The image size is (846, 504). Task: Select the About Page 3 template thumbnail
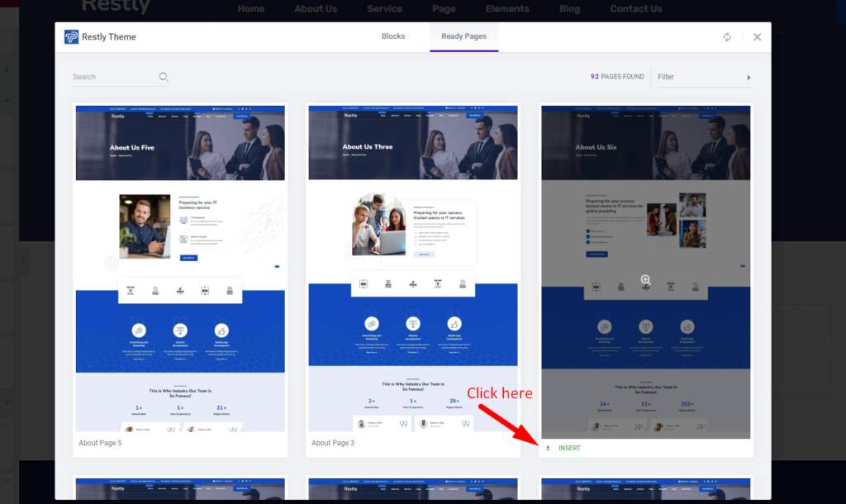(413, 267)
